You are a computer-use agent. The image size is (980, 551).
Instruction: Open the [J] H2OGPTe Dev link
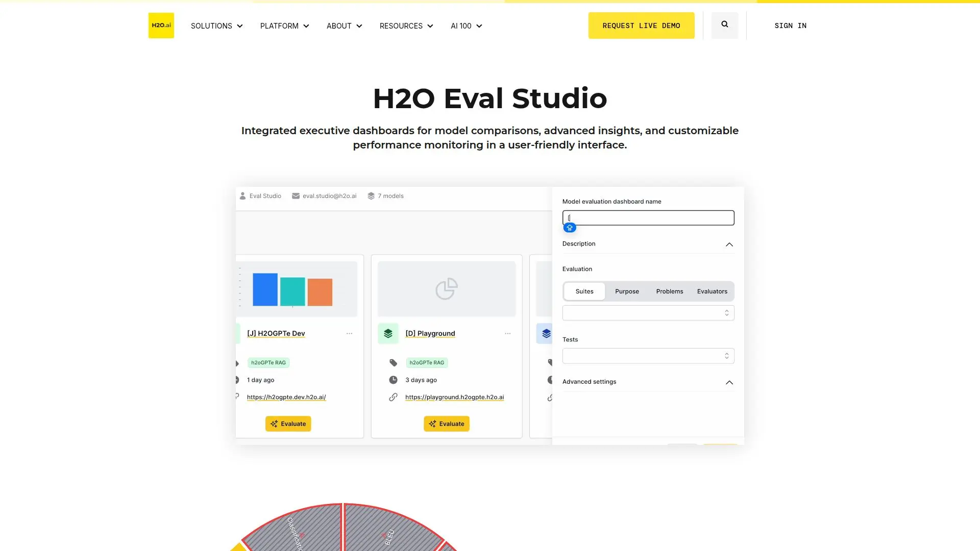(x=276, y=334)
